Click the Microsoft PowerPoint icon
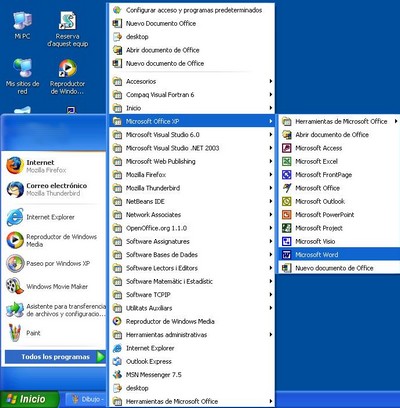 click(x=286, y=215)
